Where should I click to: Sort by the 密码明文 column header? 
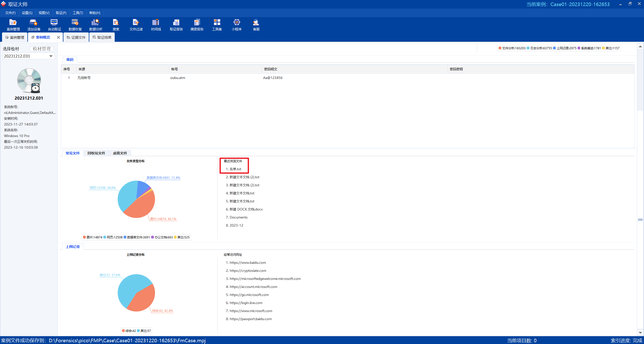(355, 69)
